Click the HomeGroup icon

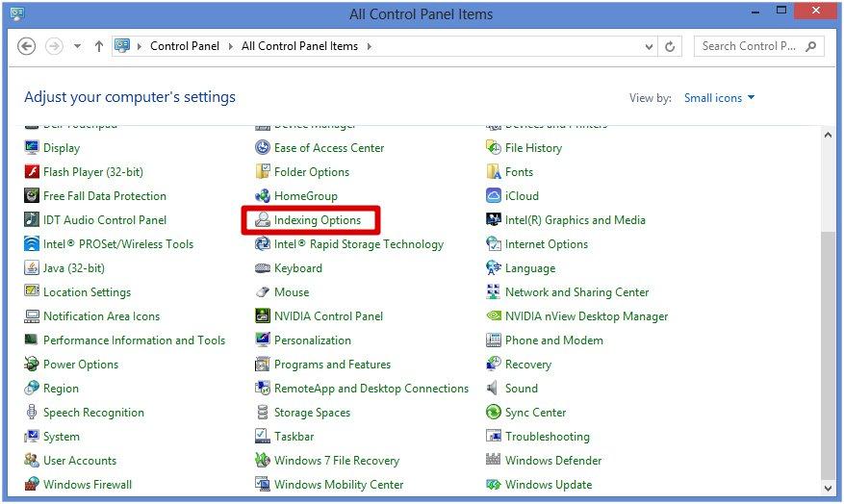[263, 196]
